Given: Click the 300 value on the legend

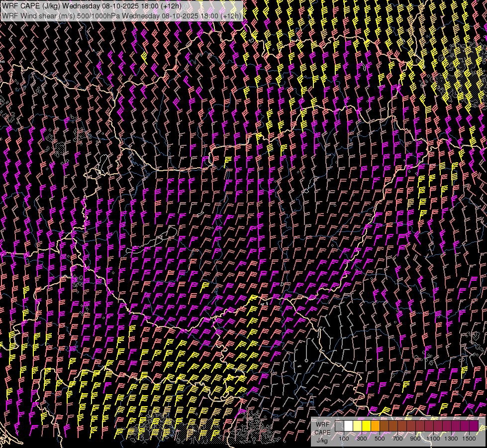Looking at the screenshot, I should 362,438.
